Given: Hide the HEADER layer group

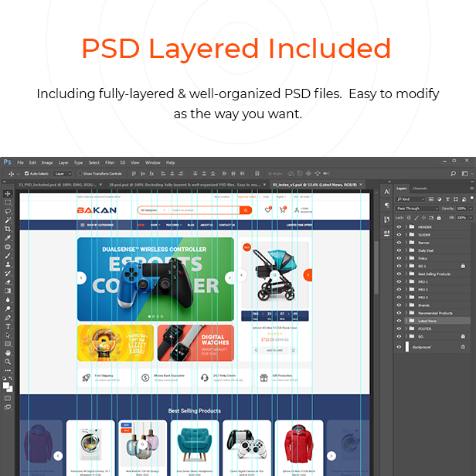Looking at the screenshot, I should pos(399,227).
